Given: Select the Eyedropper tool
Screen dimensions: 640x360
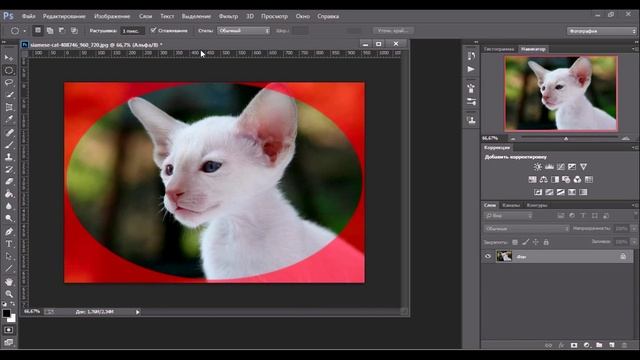Looking at the screenshot, I should [9, 120].
